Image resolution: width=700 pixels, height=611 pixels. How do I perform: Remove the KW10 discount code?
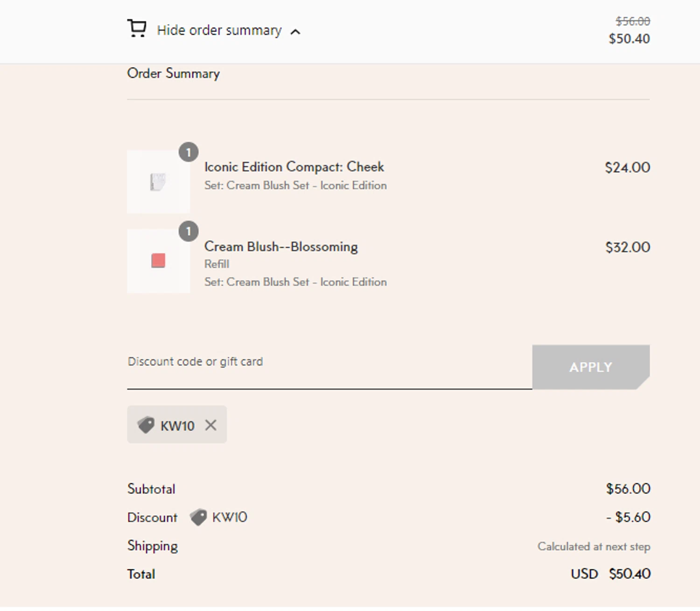tap(211, 425)
